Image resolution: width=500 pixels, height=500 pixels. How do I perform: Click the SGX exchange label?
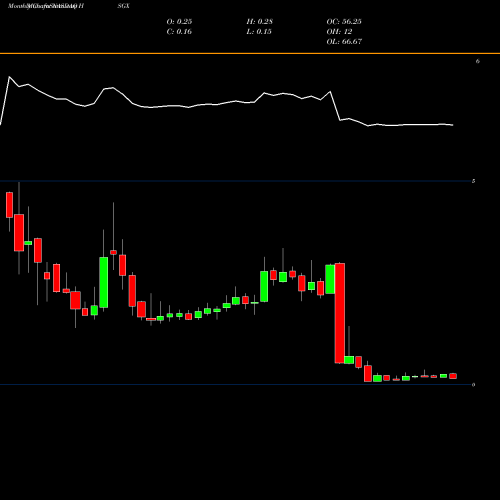(123, 6)
